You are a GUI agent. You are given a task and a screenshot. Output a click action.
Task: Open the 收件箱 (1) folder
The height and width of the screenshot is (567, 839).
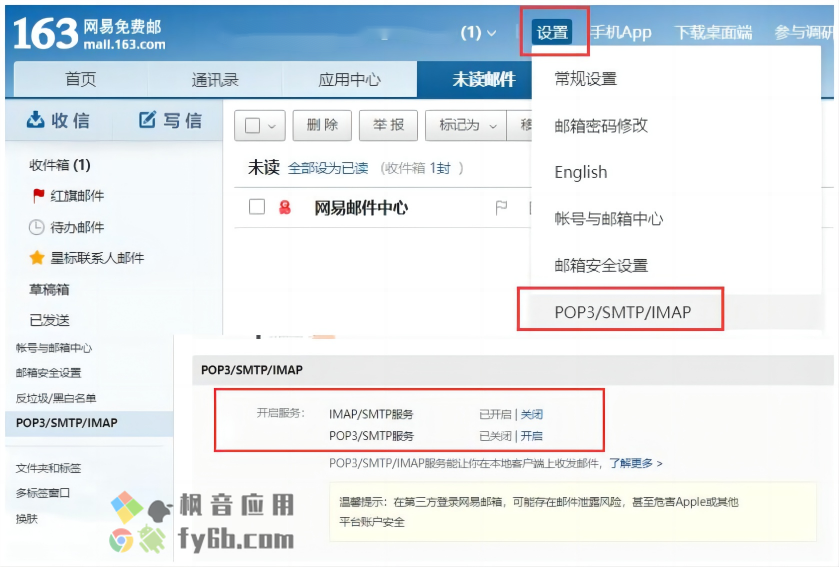(x=59, y=165)
